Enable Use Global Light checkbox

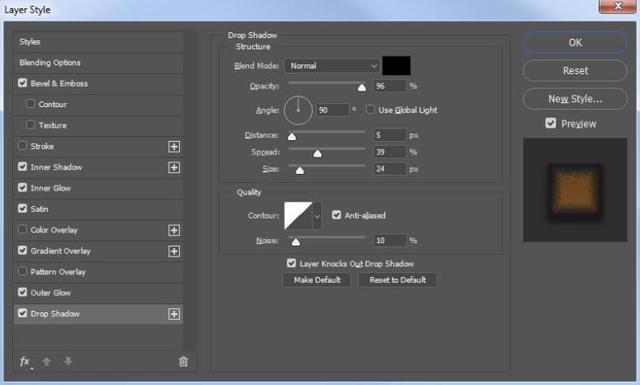(x=370, y=109)
